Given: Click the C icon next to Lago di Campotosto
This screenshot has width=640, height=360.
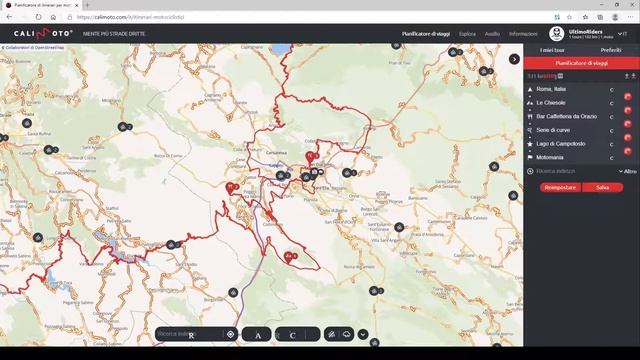Looking at the screenshot, I should click(611, 144).
